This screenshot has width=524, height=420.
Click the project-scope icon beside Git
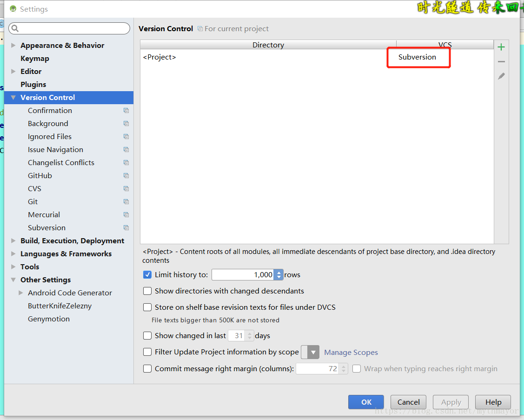click(x=126, y=202)
